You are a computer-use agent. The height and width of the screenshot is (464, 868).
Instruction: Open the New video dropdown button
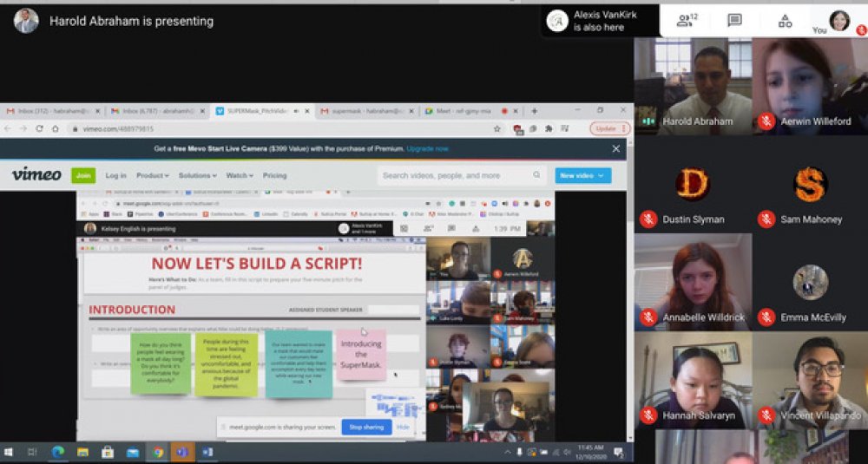click(582, 175)
